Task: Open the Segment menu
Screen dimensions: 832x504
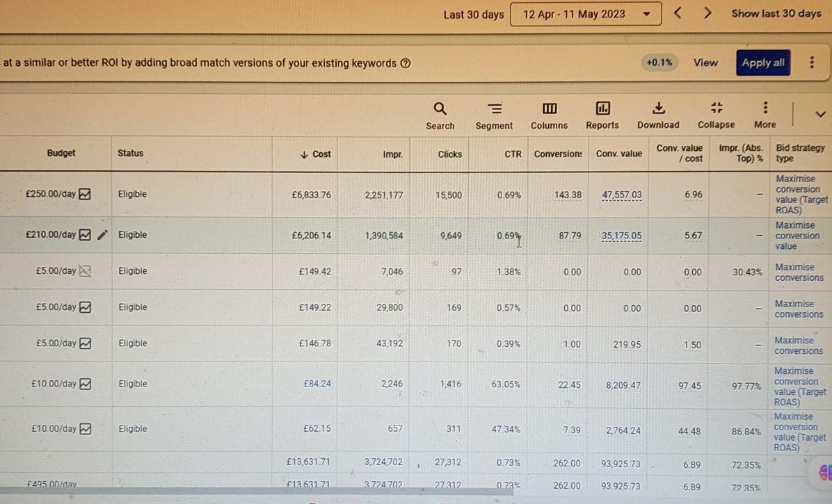Action: pyautogui.click(x=494, y=116)
